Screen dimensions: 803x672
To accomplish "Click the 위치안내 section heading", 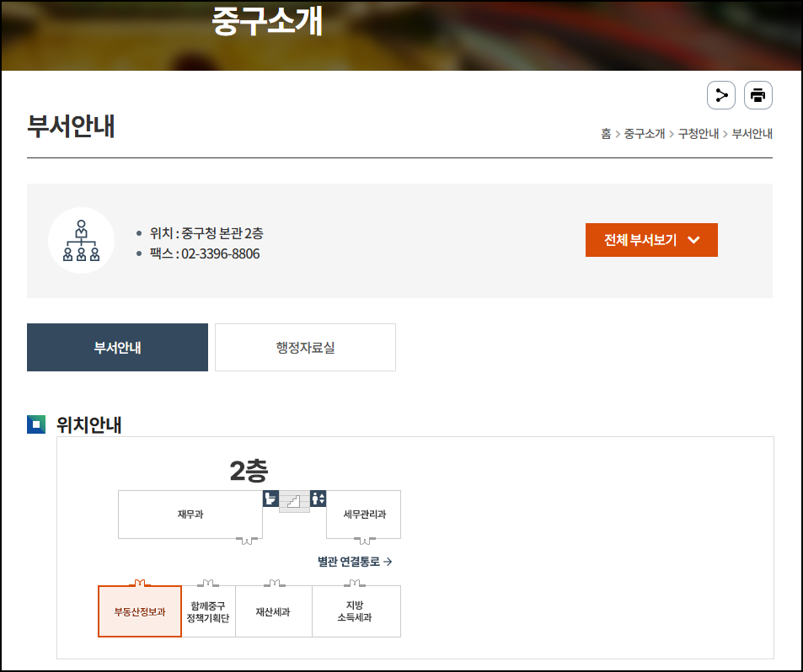I will click(x=88, y=424).
